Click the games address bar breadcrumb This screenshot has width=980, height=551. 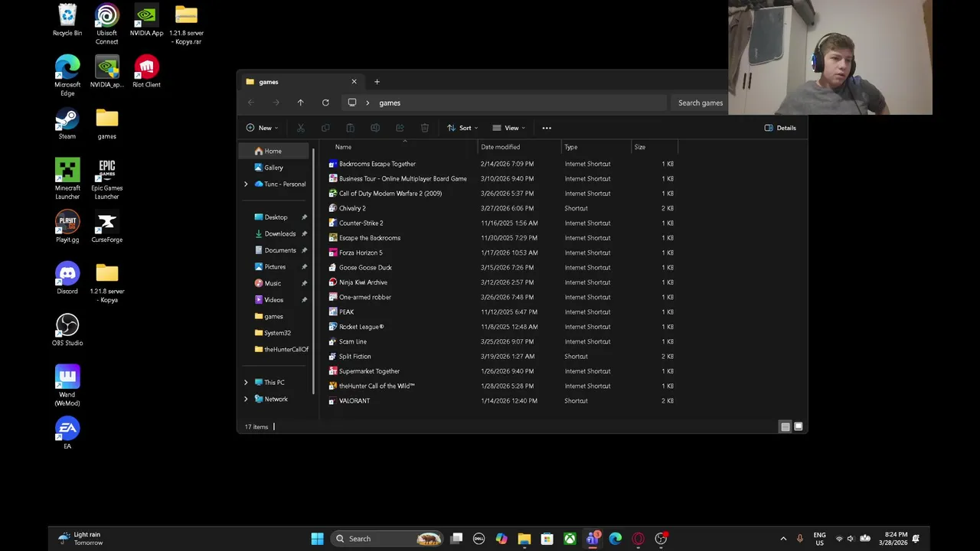click(390, 103)
